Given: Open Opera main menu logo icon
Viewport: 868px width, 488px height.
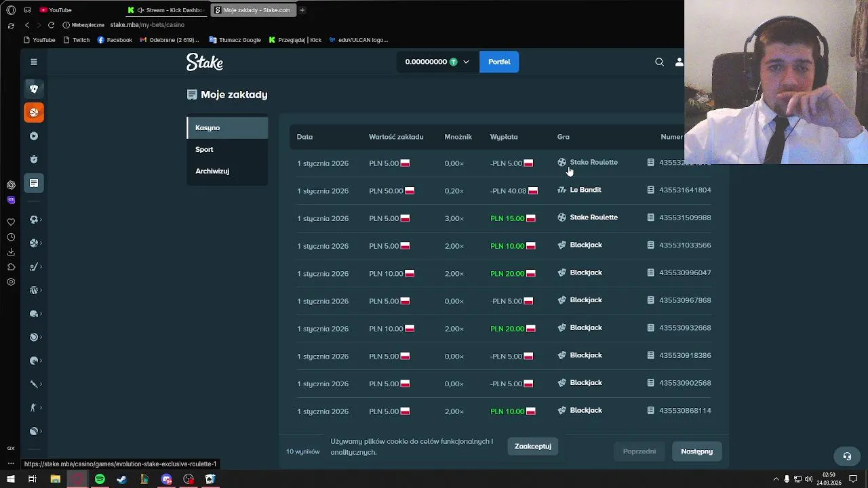Looking at the screenshot, I should point(11,10).
